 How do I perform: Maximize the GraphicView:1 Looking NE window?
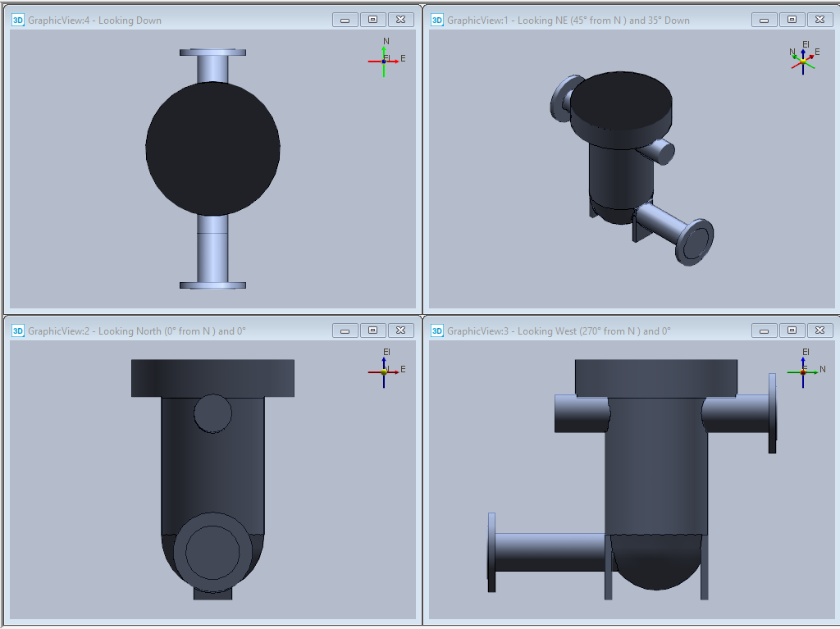tap(792, 20)
